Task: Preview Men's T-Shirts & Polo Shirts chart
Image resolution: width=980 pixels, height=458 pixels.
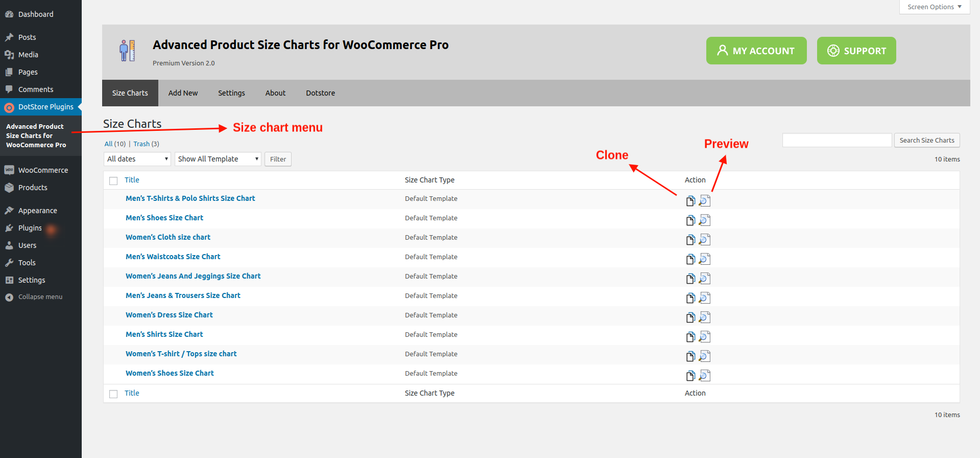Action: [x=705, y=200]
